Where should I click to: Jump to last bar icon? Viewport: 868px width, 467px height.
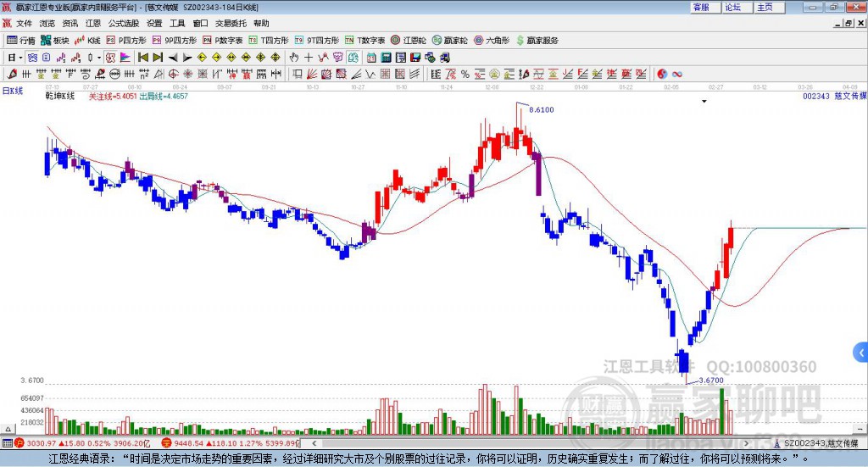(158, 58)
